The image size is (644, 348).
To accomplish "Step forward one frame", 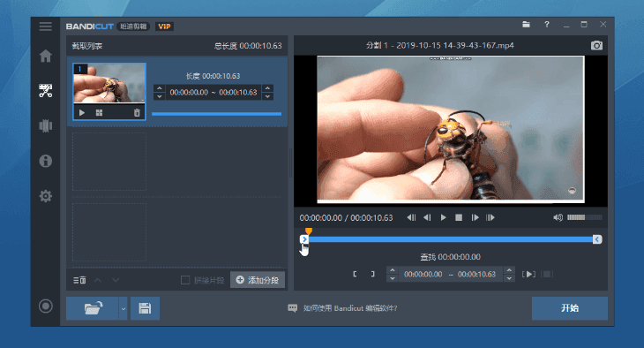I will click(x=475, y=217).
